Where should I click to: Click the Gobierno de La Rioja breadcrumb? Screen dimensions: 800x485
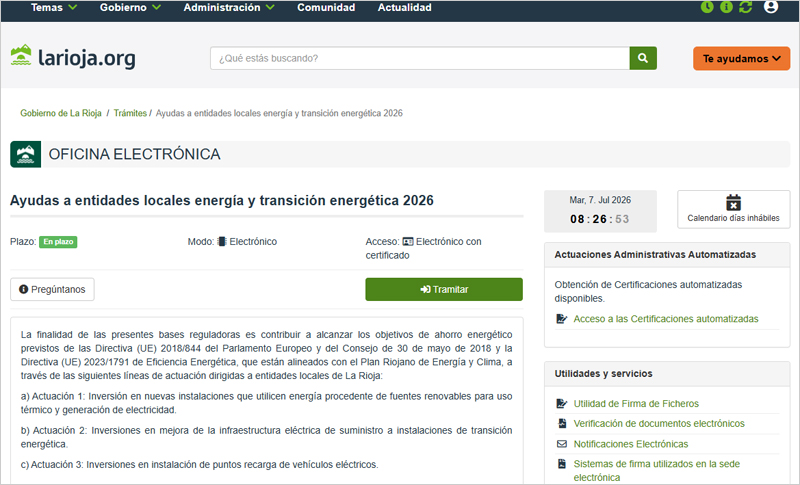61,113
